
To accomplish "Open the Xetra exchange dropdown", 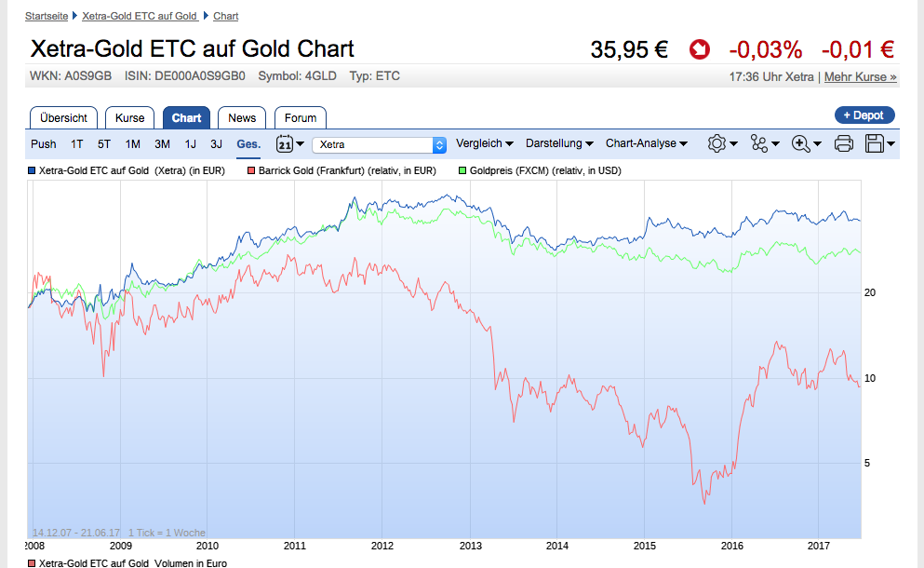I will pos(379,144).
